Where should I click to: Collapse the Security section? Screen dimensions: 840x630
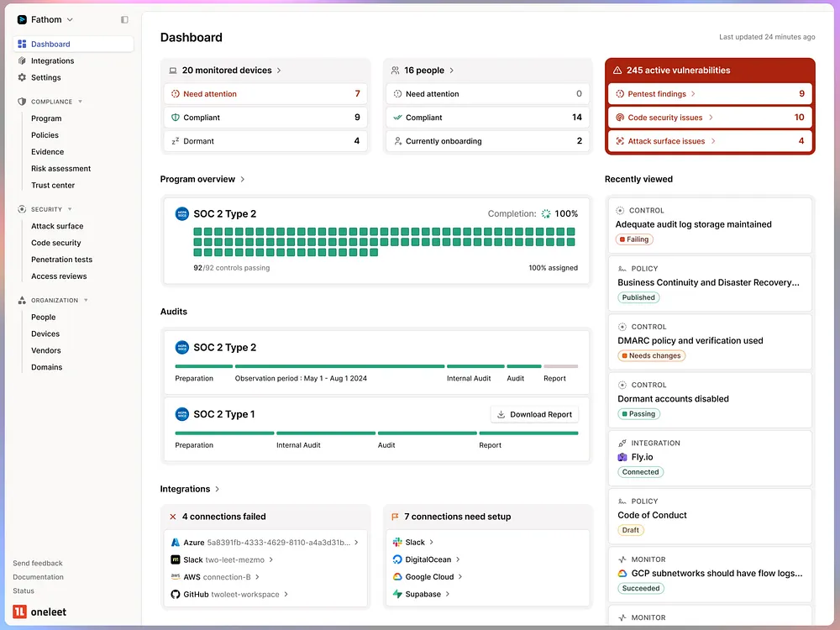click(70, 209)
